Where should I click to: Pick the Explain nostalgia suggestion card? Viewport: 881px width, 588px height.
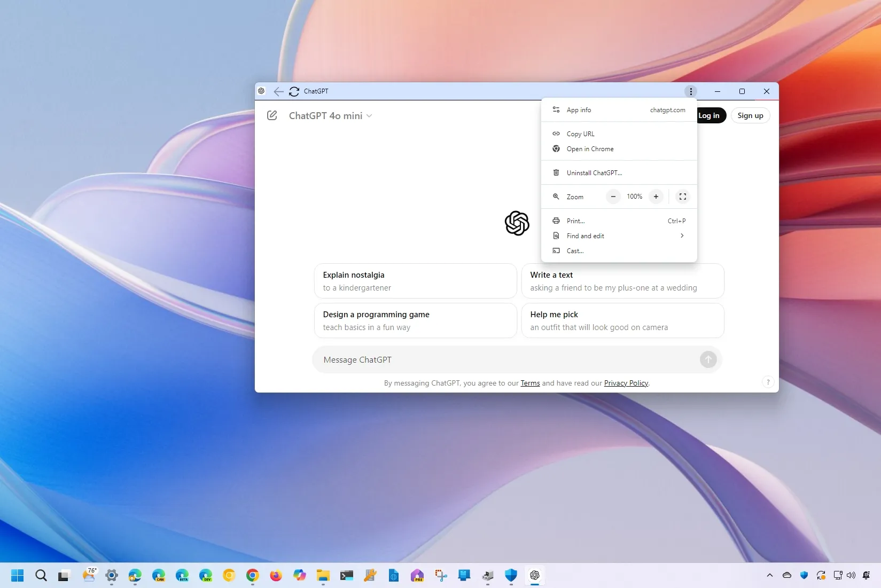tap(416, 281)
